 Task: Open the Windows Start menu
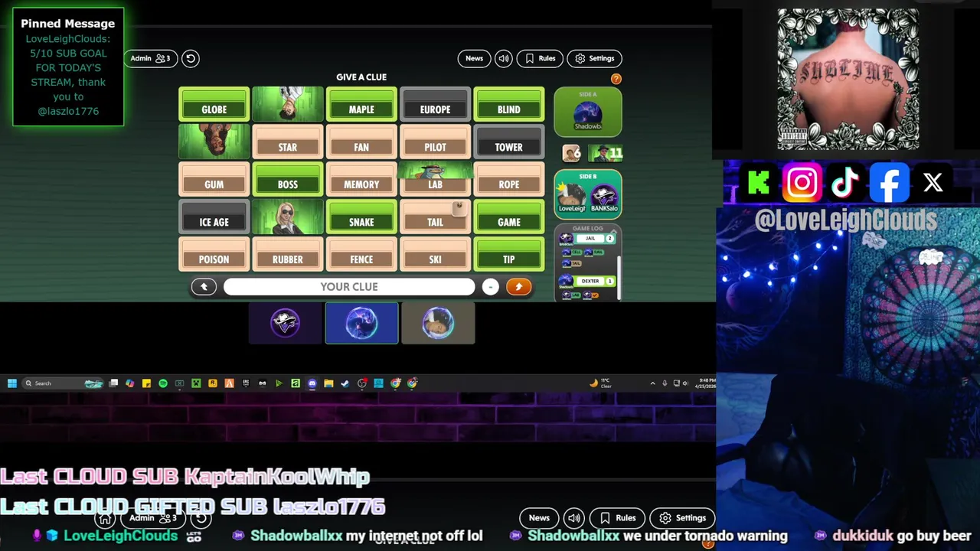tap(12, 383)
